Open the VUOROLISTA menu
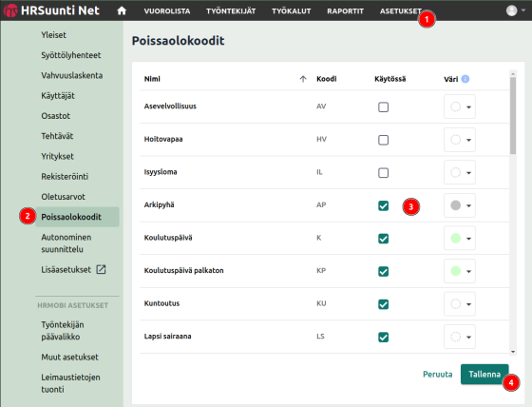This screenshot has width=532, height=407. coord(167,11)
